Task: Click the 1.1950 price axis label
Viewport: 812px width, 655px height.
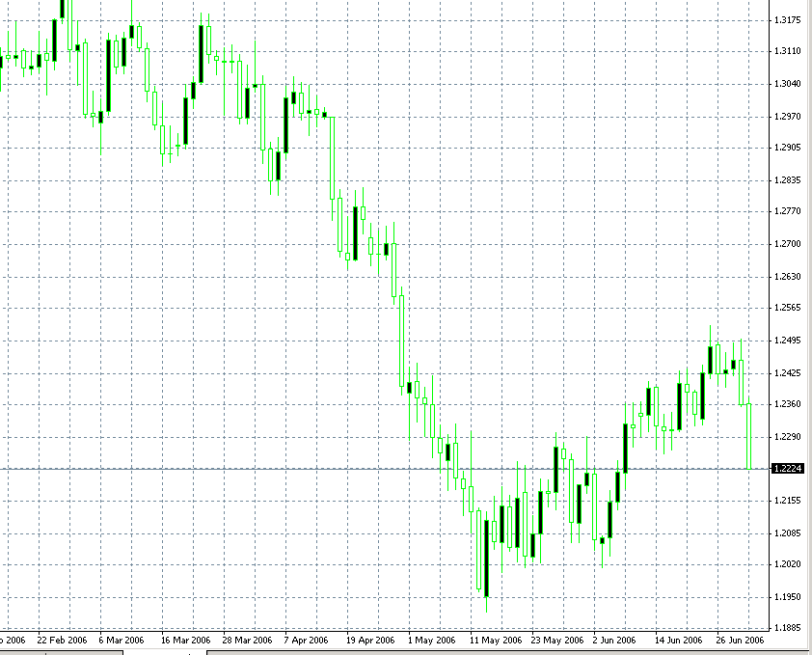Action: point(787,597)
